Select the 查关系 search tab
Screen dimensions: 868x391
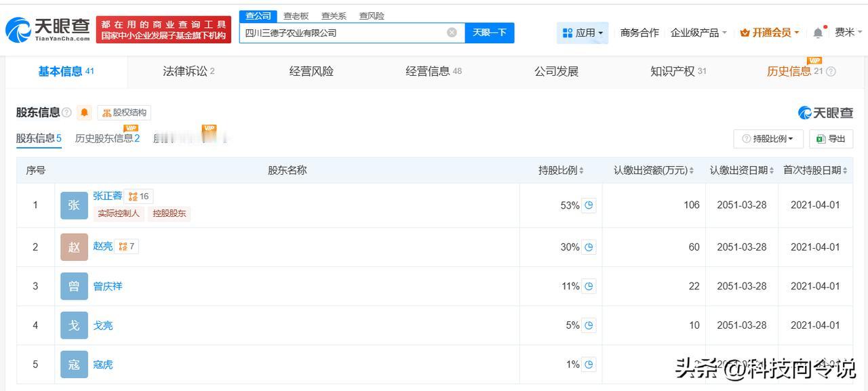[334, 16]
